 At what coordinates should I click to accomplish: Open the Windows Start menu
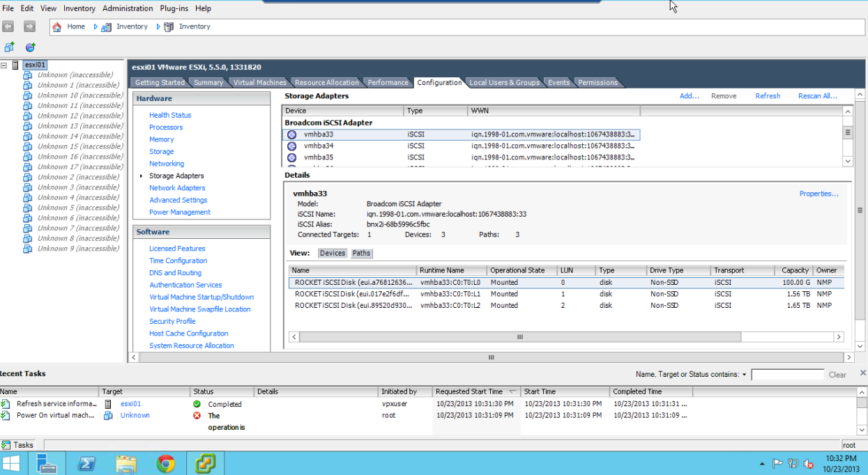[12, 464]
